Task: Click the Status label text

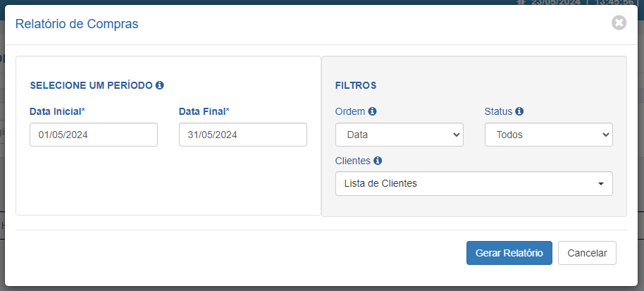Action: 498,111
